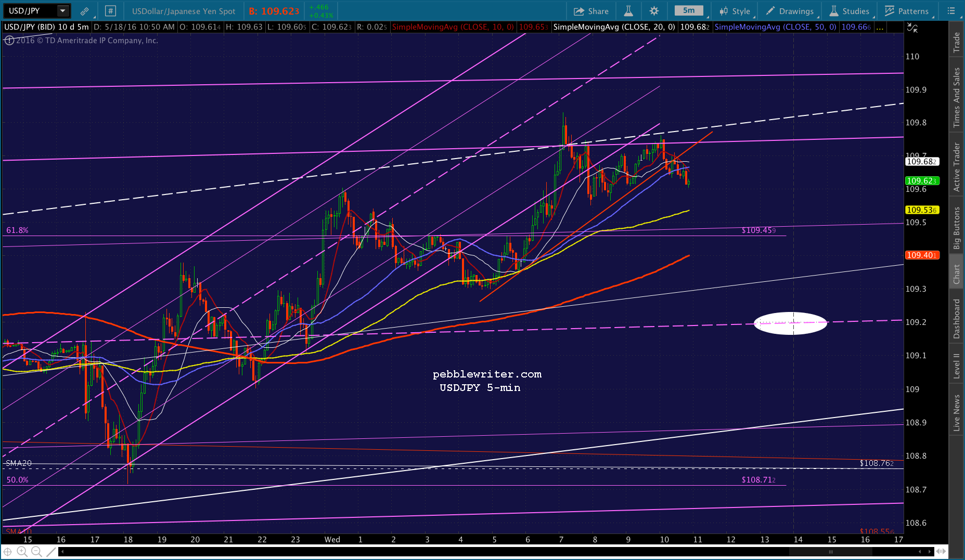Click the info circle beside the copyright text
Screen dimensions: 965x560
coord(9,40)
